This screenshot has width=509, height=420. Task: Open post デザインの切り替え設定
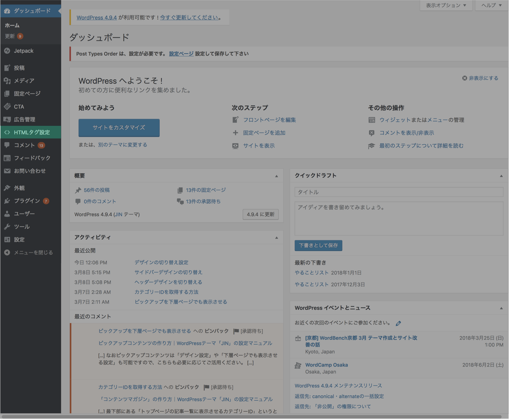click(x=162, y=263)
